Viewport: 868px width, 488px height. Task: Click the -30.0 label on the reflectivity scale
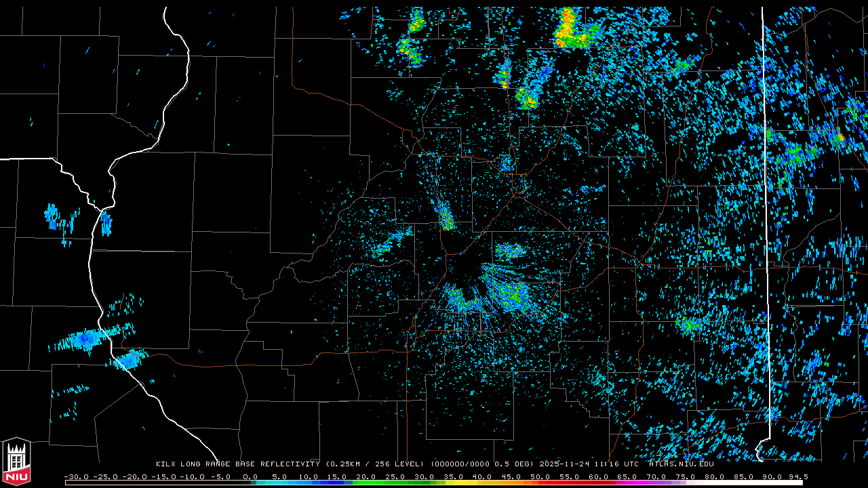tap(76, 476)
